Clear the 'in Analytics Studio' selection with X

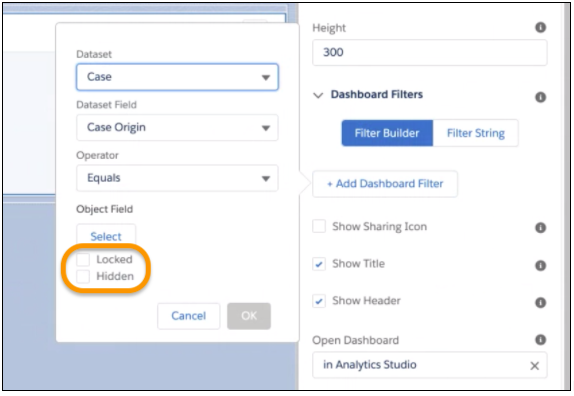point(534,366)
